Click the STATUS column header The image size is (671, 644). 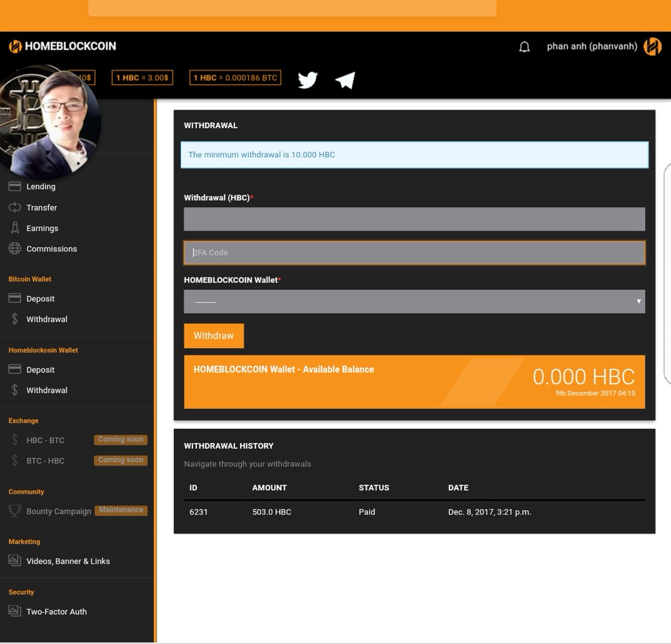pos(374,488)
